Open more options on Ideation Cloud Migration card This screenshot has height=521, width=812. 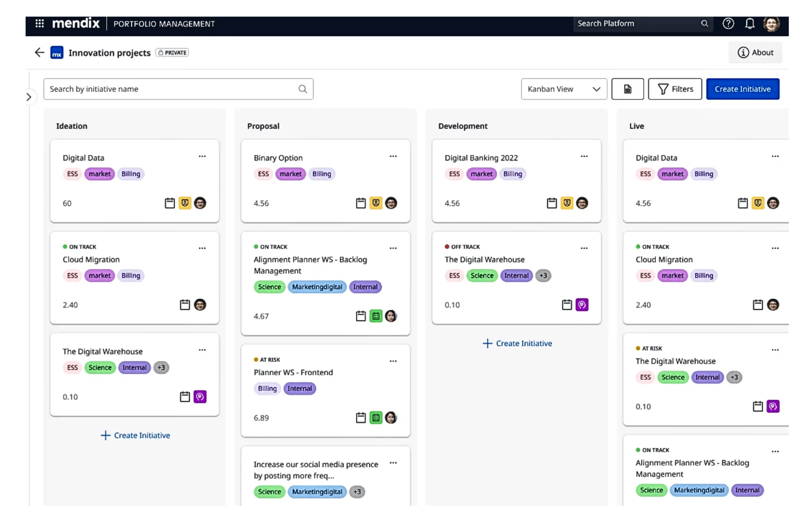(x=202, y=248)
